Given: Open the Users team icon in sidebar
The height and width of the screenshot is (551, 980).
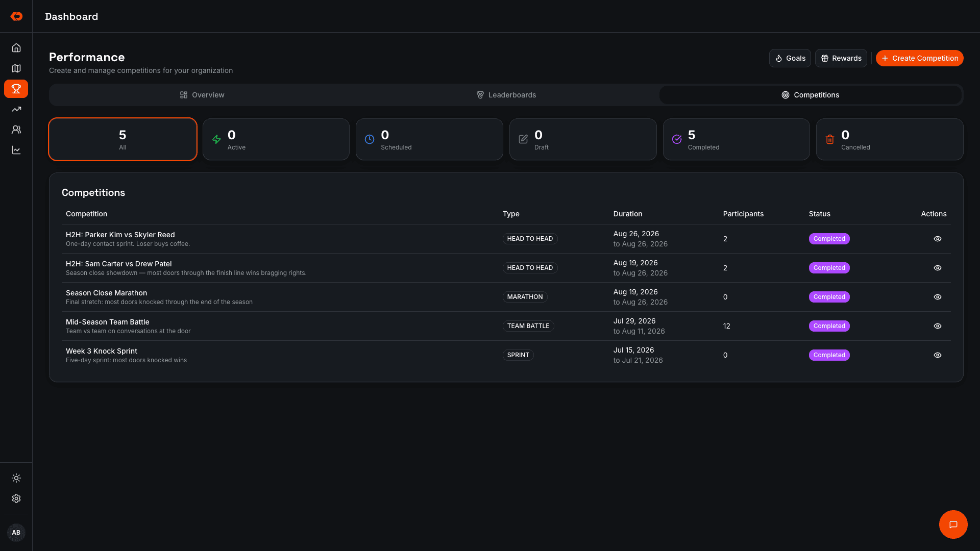Looking at the screenshot, I should [16, 130].
